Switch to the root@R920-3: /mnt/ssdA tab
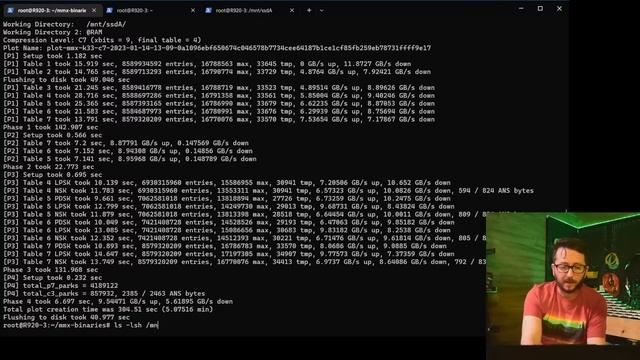Viewport: 640px width, 360px height. 249,10
